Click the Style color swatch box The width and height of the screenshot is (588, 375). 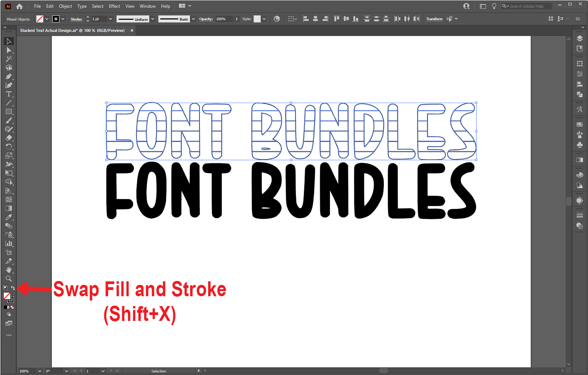(257, 19)
